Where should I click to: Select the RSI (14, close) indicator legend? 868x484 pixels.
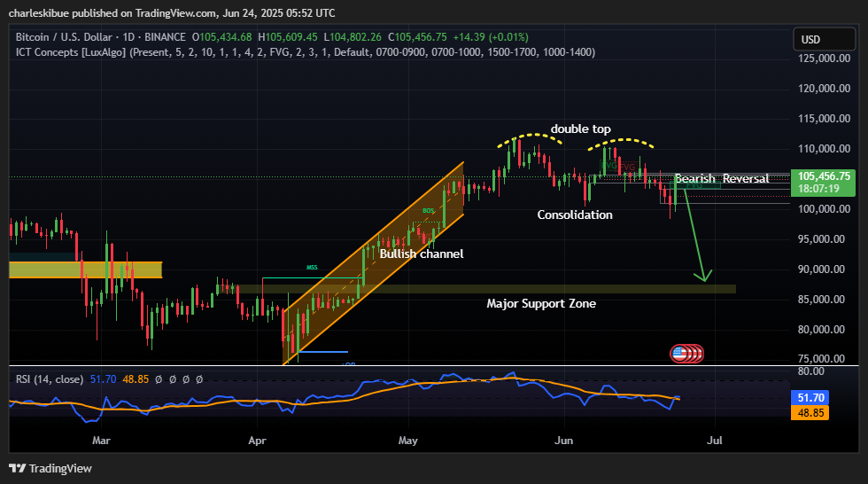[x=50, y=379]
